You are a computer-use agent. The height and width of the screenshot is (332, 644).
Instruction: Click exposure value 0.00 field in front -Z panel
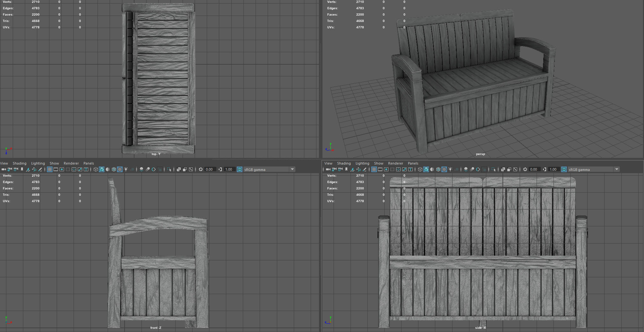click(x=210, y=169)
